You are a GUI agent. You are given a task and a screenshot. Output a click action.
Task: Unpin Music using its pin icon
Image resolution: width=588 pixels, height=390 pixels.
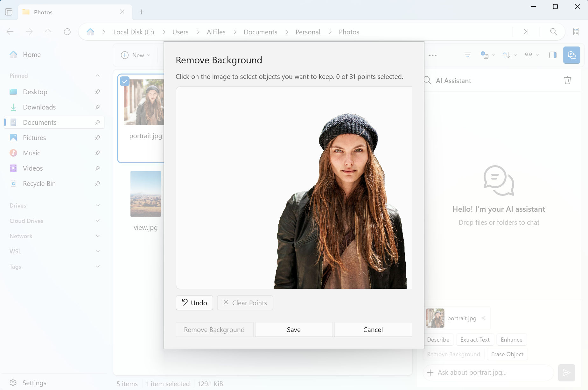coord(98,153)
